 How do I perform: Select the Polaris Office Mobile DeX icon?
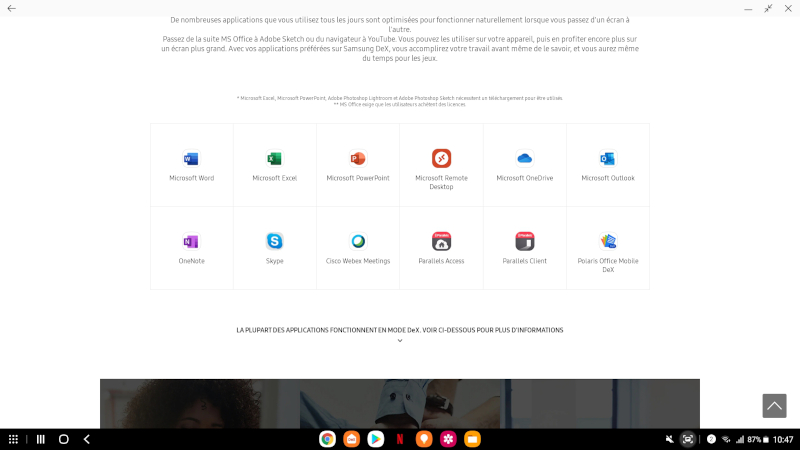pos(608,241)
